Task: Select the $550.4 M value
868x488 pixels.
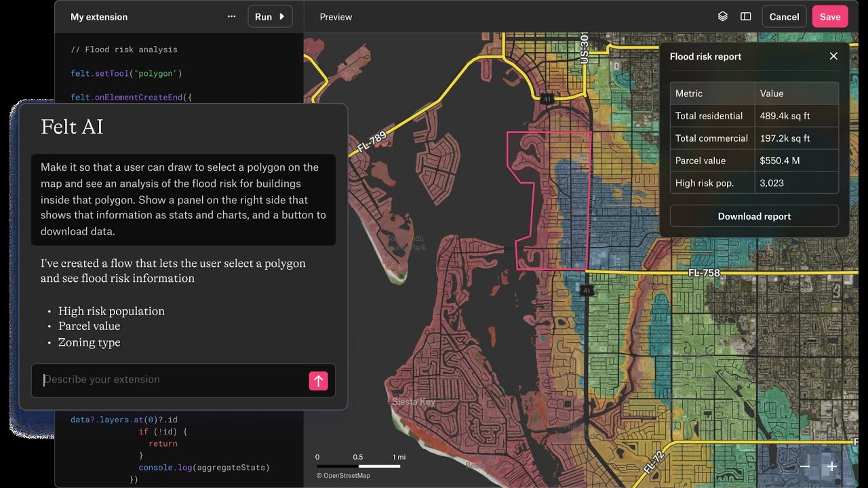Action: (x=797, y=161)
